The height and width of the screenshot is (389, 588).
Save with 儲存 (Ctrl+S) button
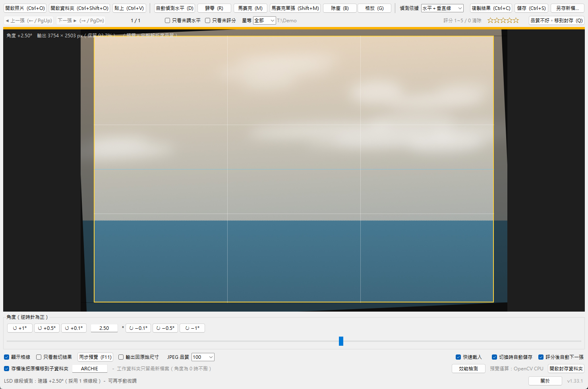point(531,8)
